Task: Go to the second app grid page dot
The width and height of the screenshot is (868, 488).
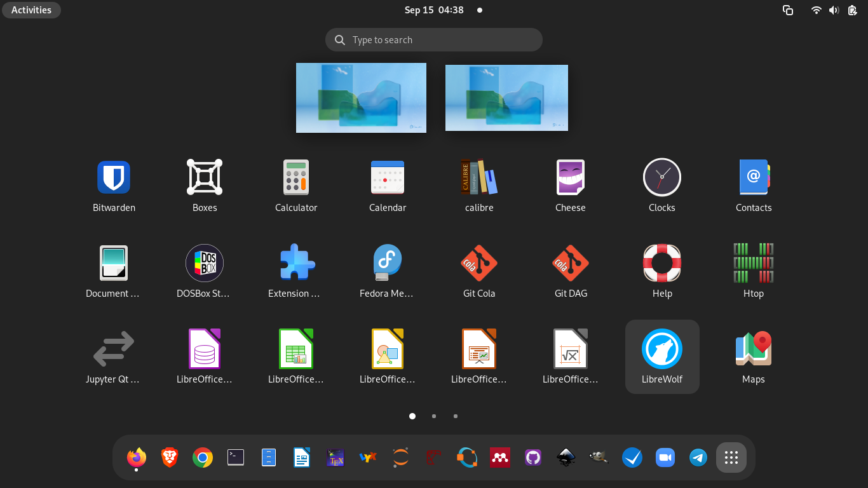Action: [x=434, y=416]
